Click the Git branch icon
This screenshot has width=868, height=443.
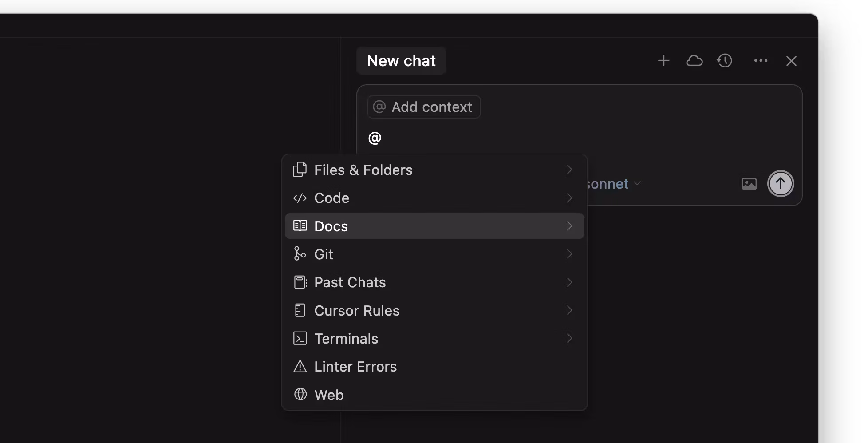pyautogui.click(x=300, y=254)
